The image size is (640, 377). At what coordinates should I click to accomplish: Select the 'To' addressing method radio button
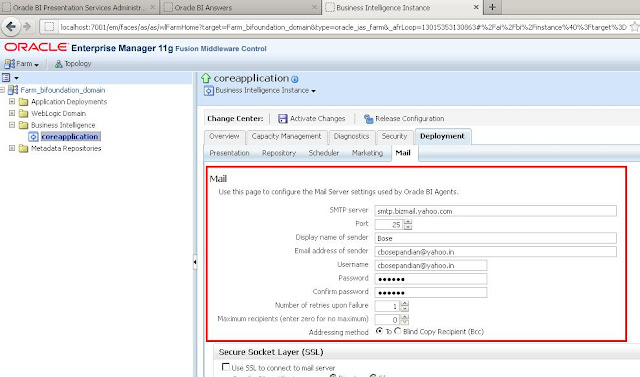[x=380, y=331]
